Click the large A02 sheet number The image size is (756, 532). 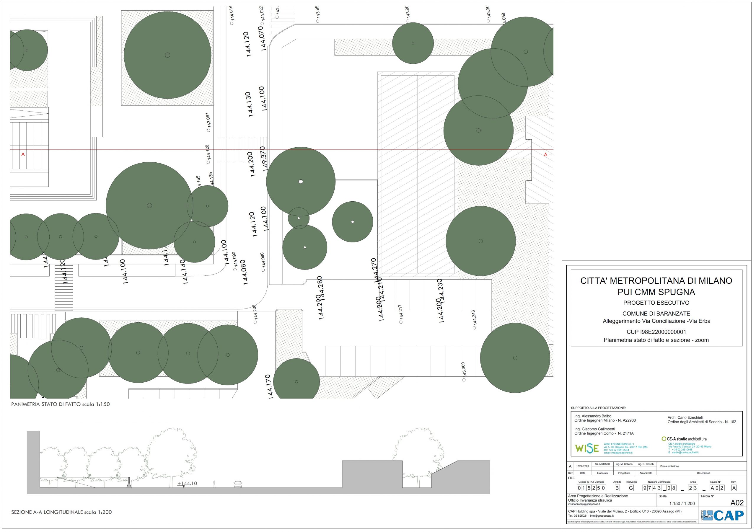point(737,503)
